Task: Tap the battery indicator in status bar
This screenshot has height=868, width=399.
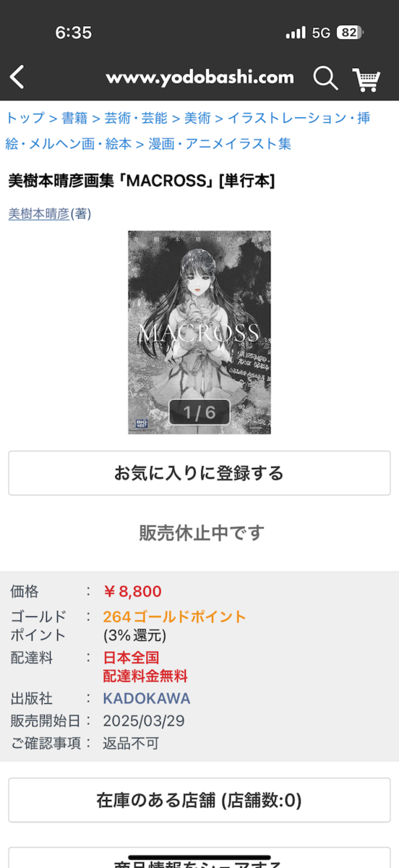Action: pos(351,33)
